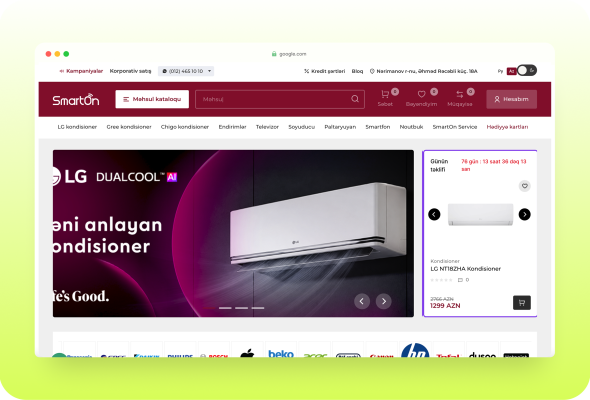
Task: Click the Philips brand logo
Action: 180,356
